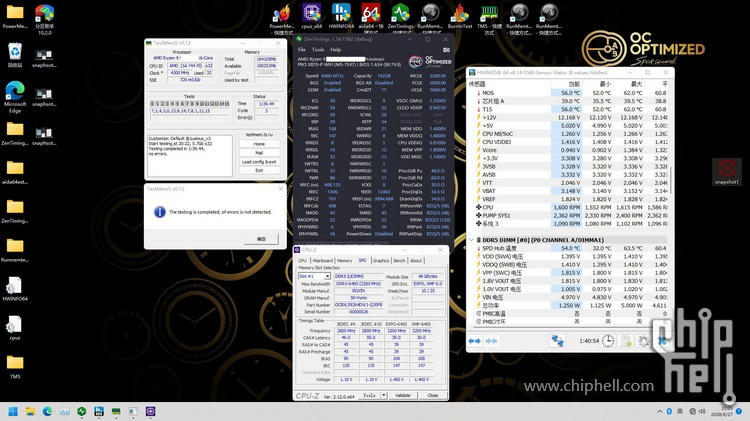The image size is (750, 421).
Task: Click Validate button in CPU-Z
Action: (402, 395)
